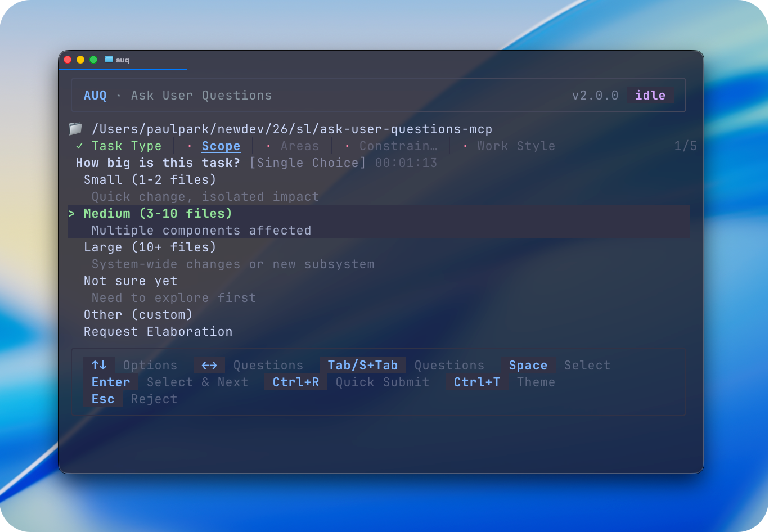Click 'Quick change, isolated impact' description

coord(205,197)
